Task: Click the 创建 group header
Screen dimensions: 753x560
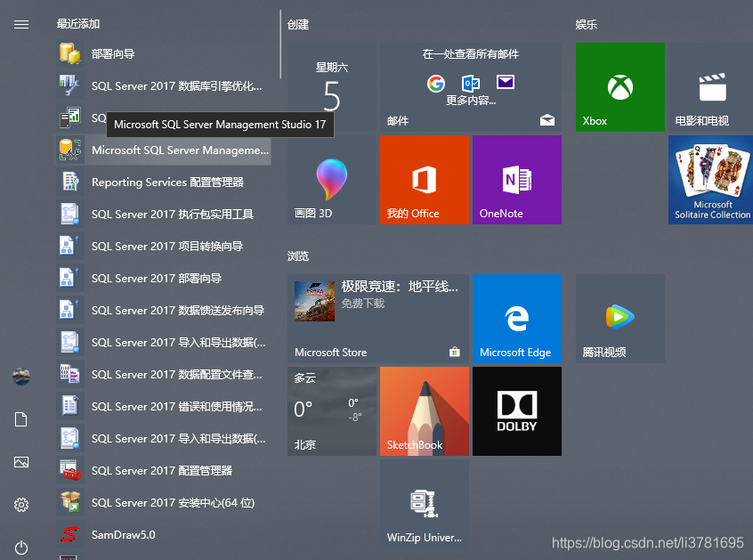Action: point(298,25)
